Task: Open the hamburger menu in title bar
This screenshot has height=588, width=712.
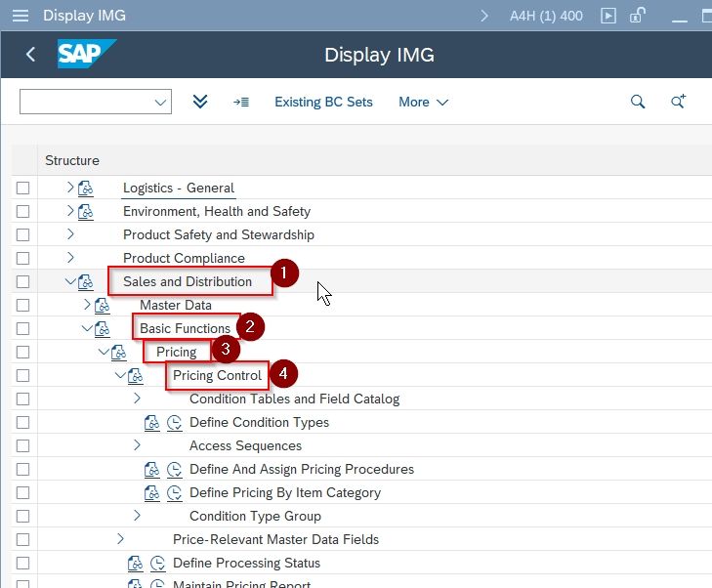Action: tap(21, 16)
